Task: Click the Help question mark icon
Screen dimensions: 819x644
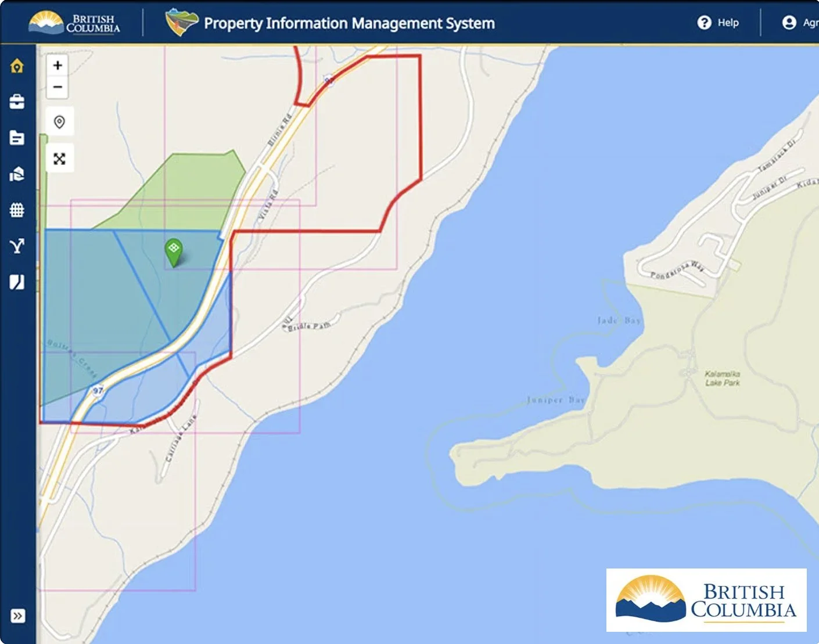Action: (x=704, y=23)
